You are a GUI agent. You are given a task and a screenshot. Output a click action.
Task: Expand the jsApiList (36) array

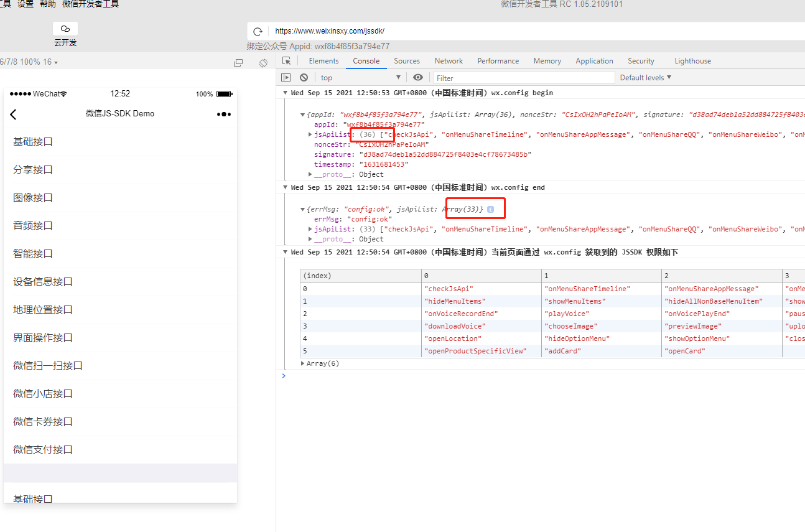pos(310,134)
